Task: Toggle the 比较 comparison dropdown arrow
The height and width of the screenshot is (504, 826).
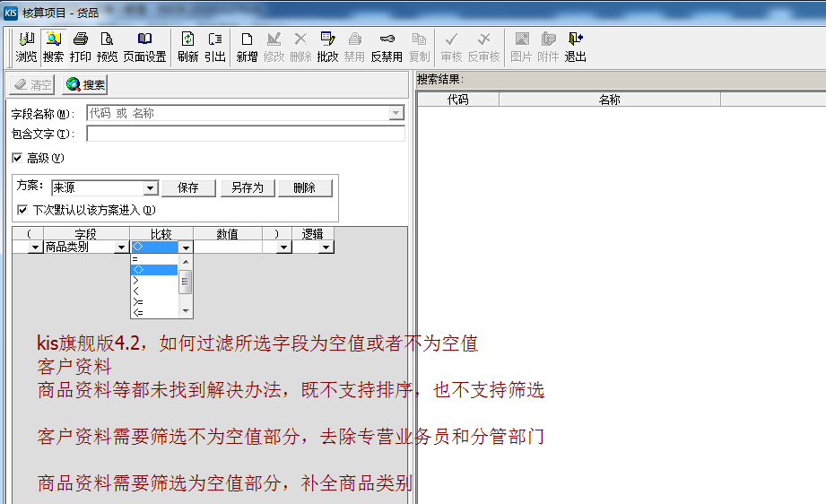Action: click(186, 247)
